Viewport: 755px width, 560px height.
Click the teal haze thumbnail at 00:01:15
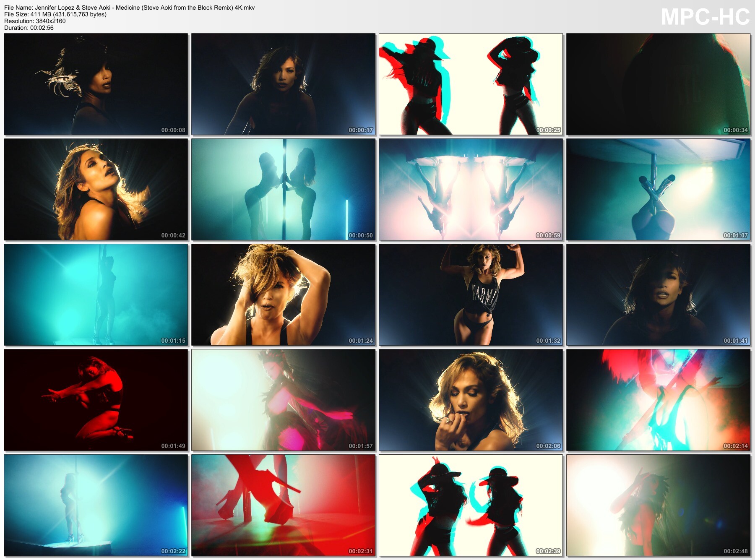tap(96, 295)
